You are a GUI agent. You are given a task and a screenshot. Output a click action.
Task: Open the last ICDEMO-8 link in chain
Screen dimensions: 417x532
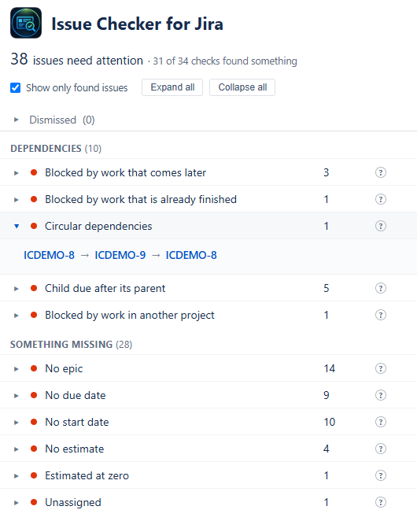coord(191,255)
